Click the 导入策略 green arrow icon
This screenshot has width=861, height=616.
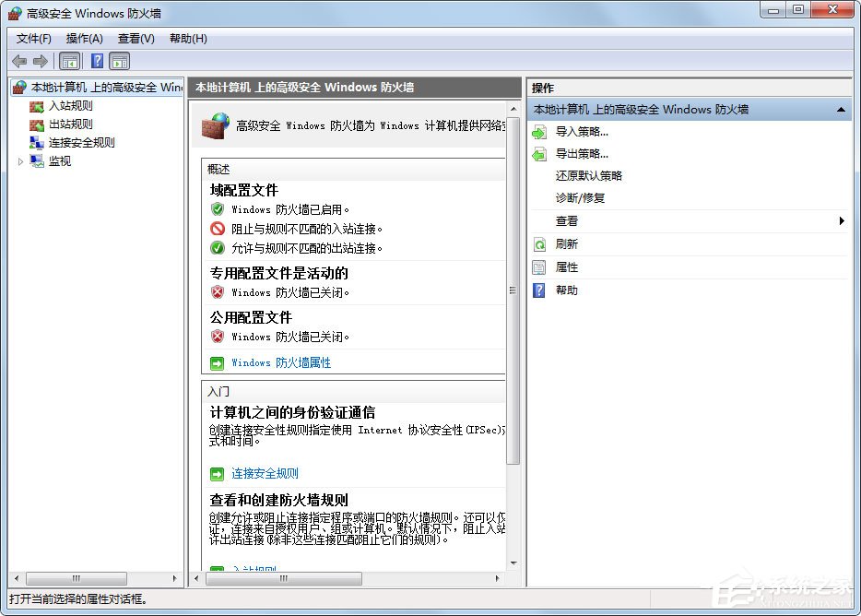(541, 131)
